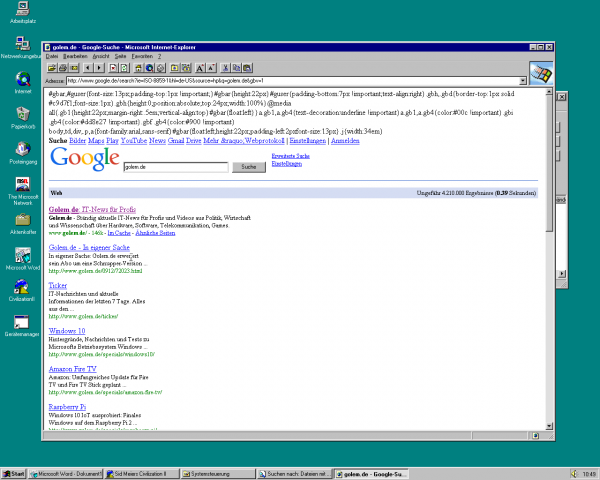
Task: Open the YouTube link
Action: click(134, 140)
